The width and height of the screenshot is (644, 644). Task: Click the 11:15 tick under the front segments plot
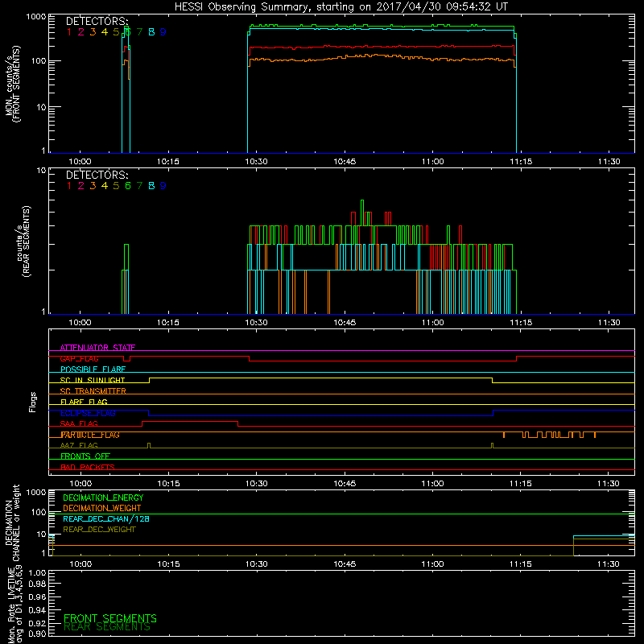pyautogui.click(x=521, y=162)
